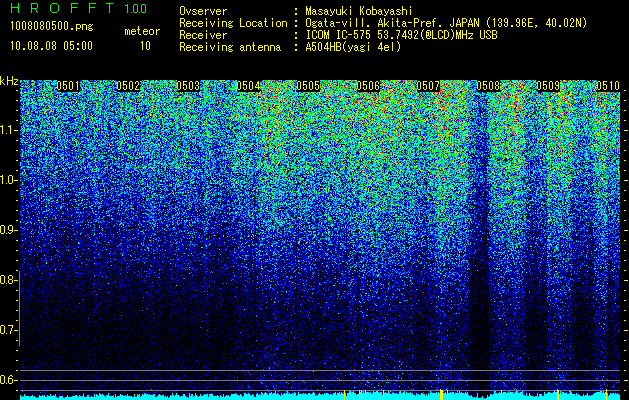Screen dimensions: 629x400
Task: Select the observer name Masayuki Kobayashi
Action: (359, 11)
